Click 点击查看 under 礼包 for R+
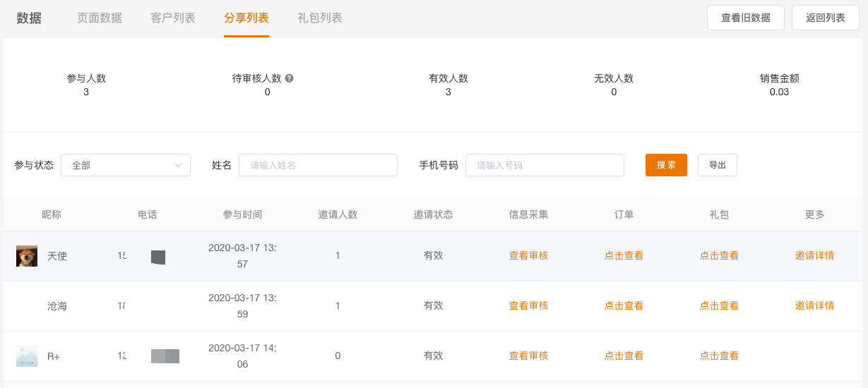The height and width of the screenshot is (388, 868). [719, 356]
